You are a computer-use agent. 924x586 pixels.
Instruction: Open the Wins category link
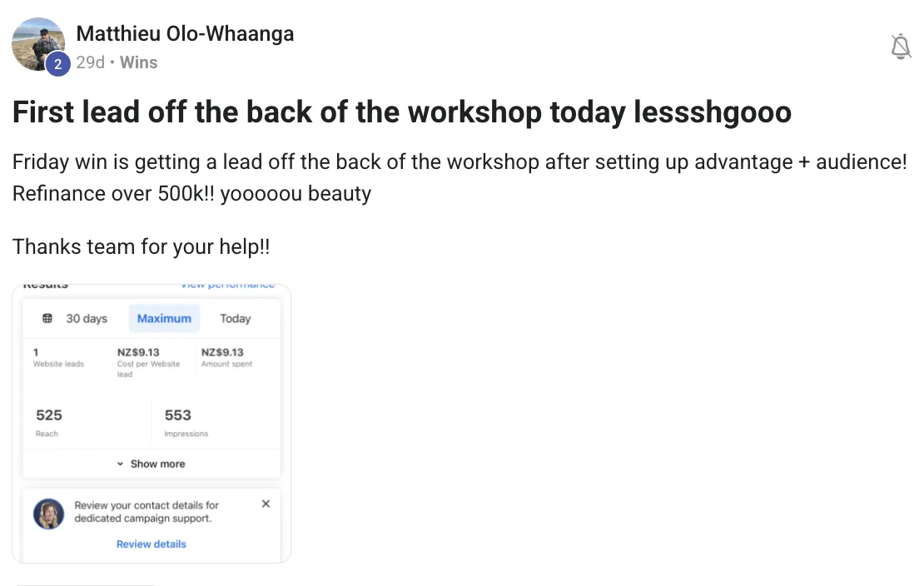point(138,62)
